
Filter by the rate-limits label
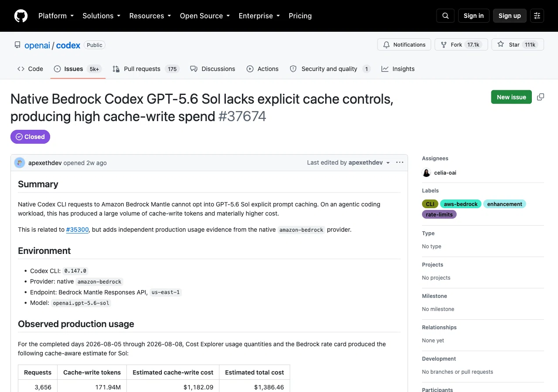(439, 214)
